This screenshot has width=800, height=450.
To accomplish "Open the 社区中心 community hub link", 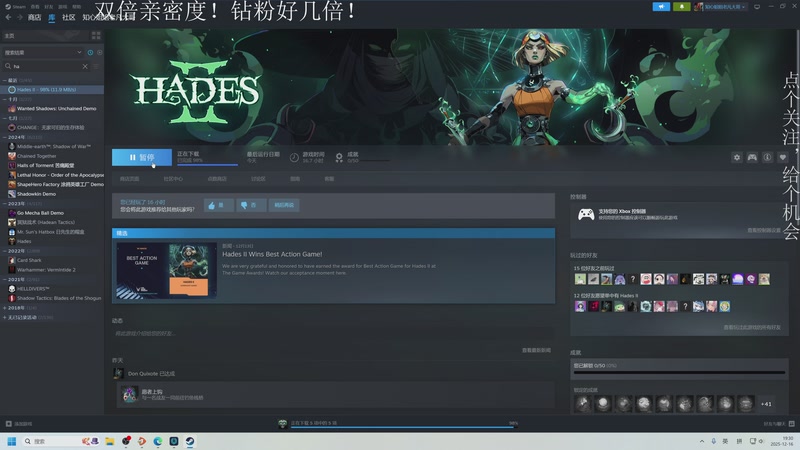I will point(173,179).
